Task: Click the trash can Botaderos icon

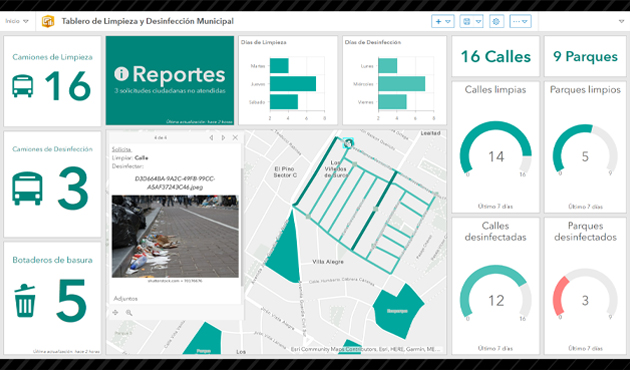Action: click(25, 300)
